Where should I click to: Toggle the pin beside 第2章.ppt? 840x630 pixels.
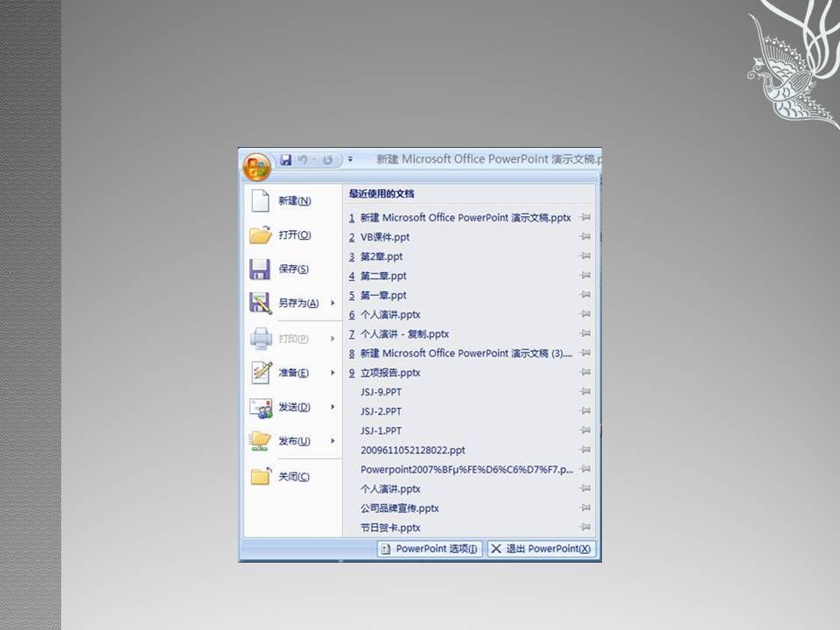point(585,256)
